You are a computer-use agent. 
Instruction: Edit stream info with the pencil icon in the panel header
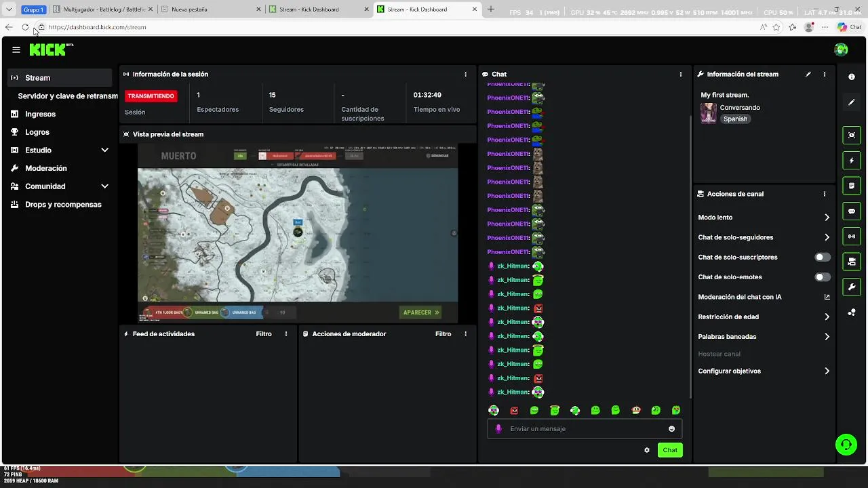click(808, 75)
